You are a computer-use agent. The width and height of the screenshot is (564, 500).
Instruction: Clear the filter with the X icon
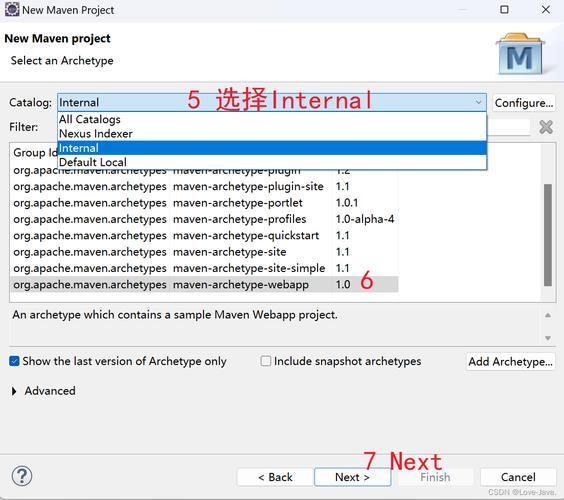[546, 127]
